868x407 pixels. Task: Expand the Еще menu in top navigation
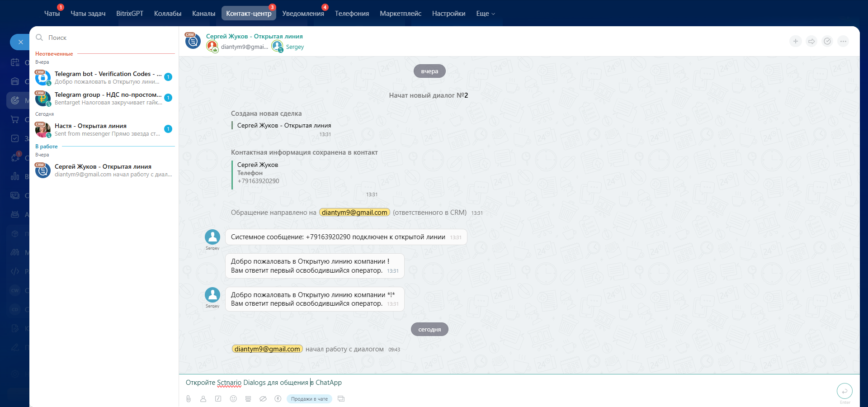coord(485,14)
